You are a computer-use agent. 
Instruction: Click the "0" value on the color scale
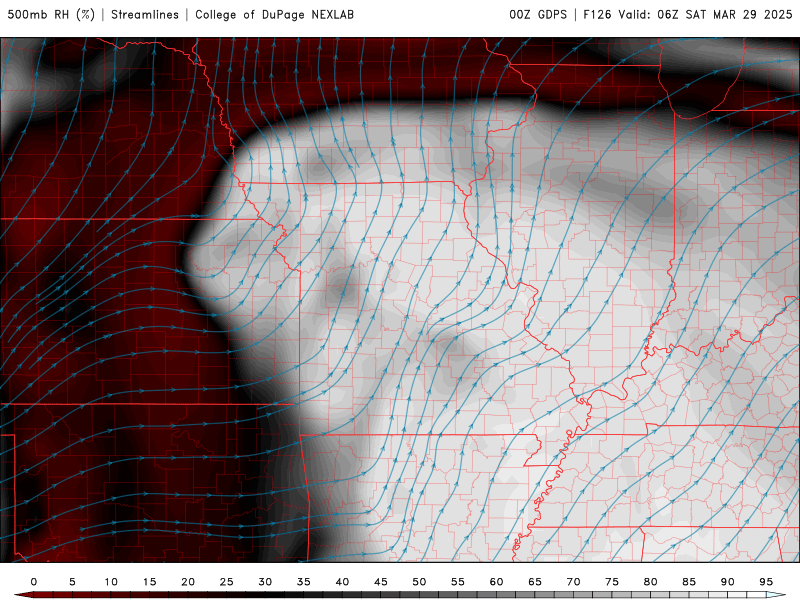click(34, 582)
